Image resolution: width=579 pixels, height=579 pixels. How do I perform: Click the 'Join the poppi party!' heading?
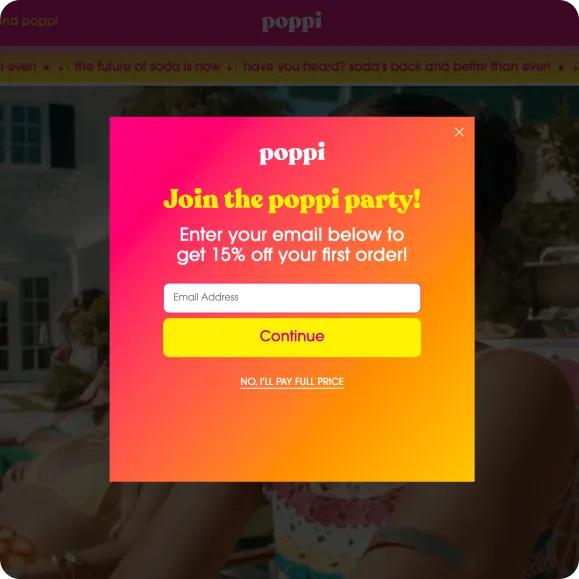(292, 200)
